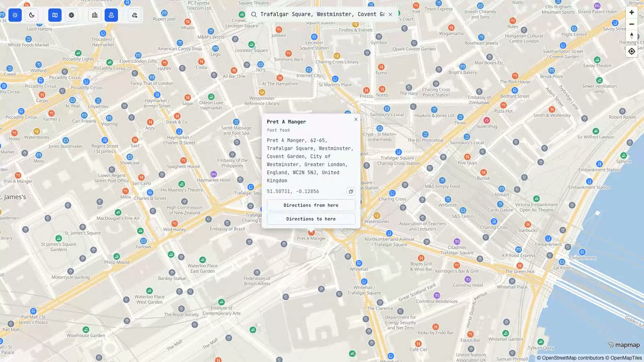This screenshot has width=644, height=362.
Task: Toggle the flat map view button
Action: [x=55, y=15]
